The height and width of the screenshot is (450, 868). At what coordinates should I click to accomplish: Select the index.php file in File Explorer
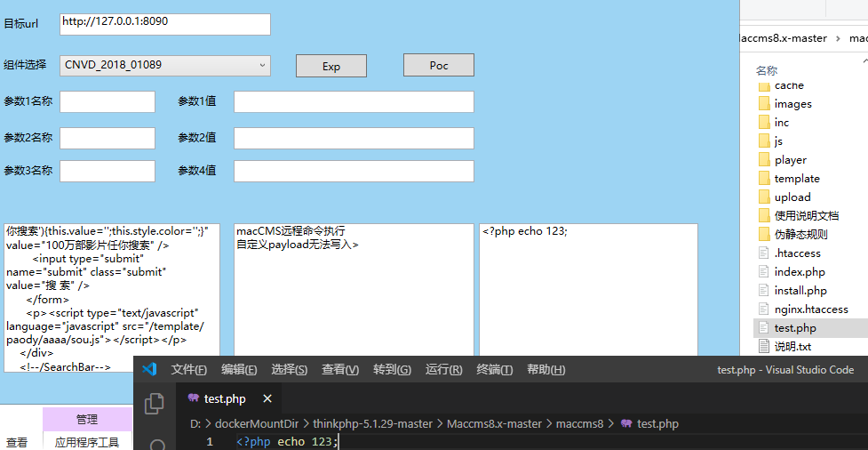[800, 272]
